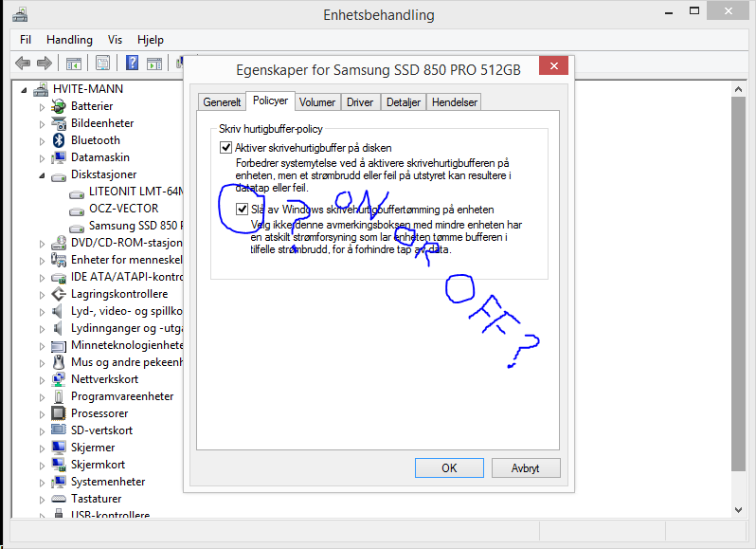756x549 pixels.
Task: Expand the SD-vertskort node
Action: click(42, 431)
